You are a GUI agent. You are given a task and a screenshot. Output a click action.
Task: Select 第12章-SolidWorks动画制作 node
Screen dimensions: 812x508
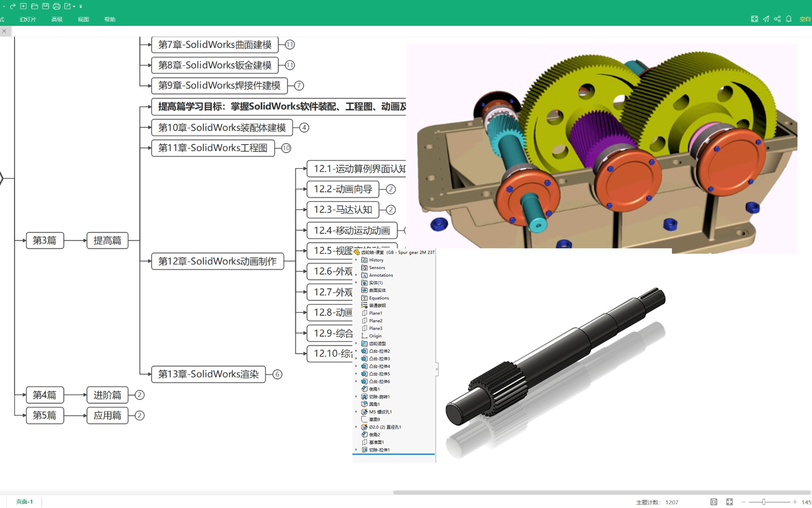[218, 261]
